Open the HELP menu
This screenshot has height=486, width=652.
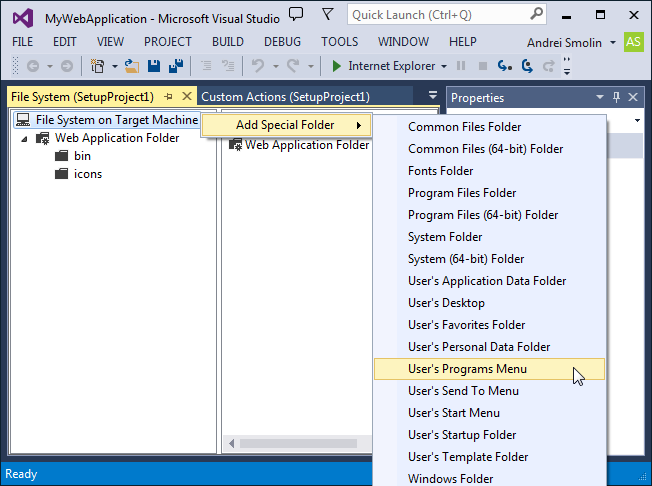point(463,42)
